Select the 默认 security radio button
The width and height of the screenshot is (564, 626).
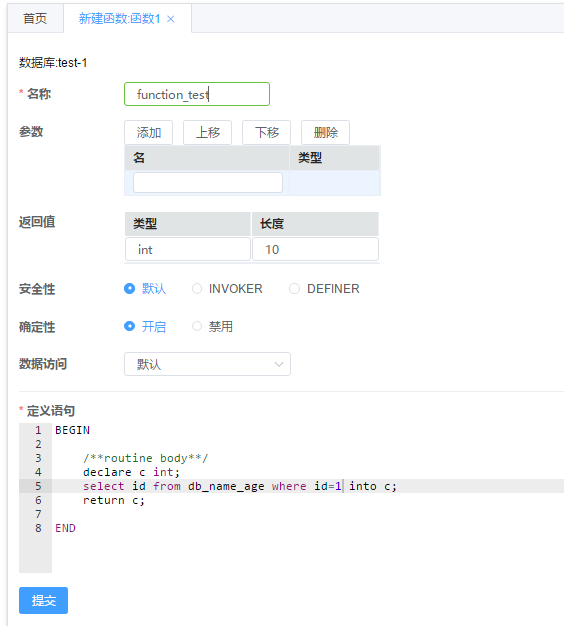129,288
